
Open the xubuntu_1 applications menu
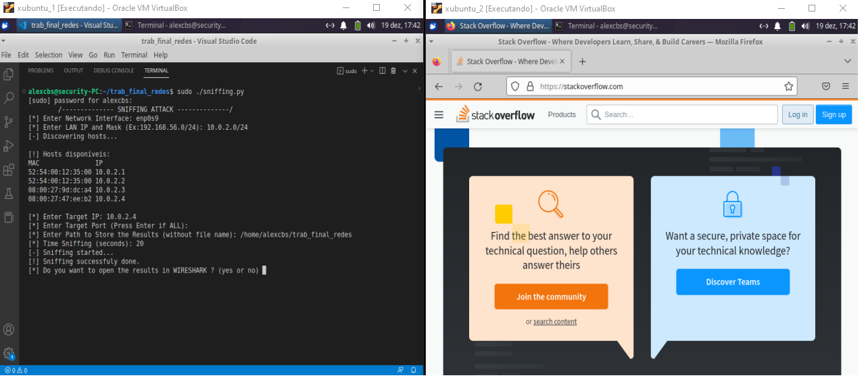5,26
